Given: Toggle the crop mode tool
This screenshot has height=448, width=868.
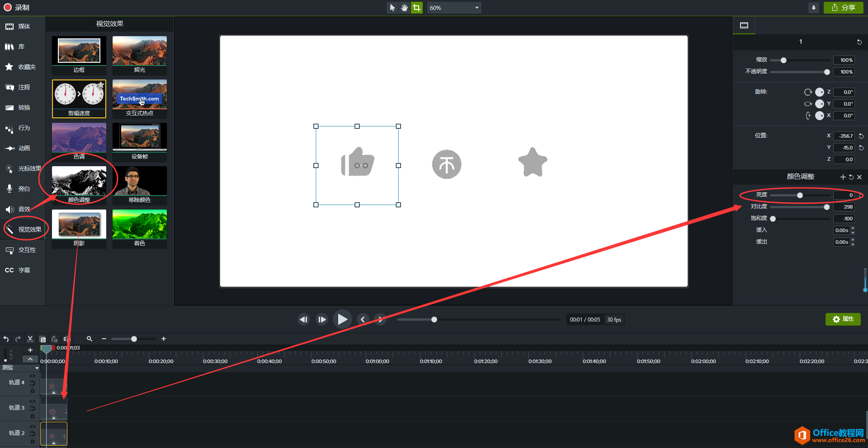Looking at the screenshot, I should [x=416, y=8].
